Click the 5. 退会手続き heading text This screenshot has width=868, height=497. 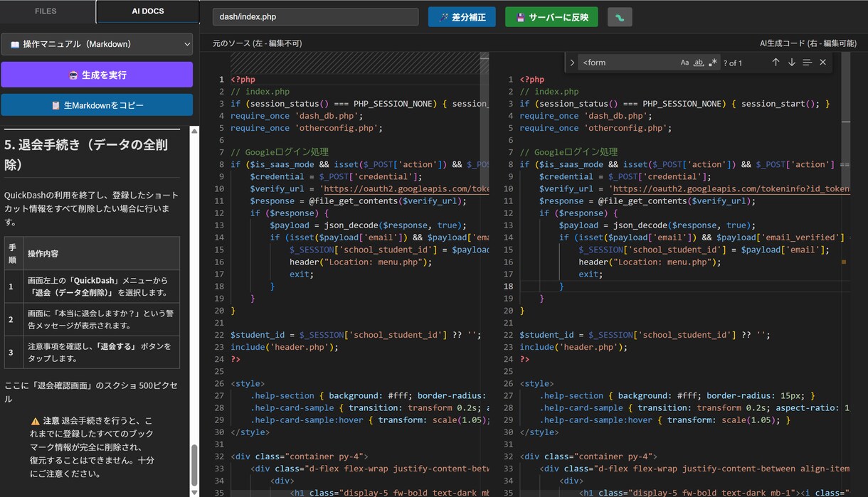86,154
